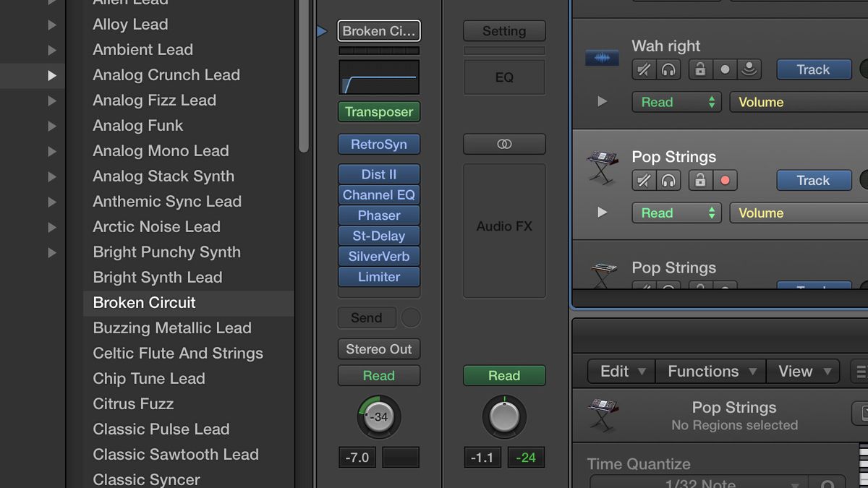Viewport: 868px width, 488px height.
Task: Click the Pop Strings keyboard instrument icon
Action: [x=601, y=168]
